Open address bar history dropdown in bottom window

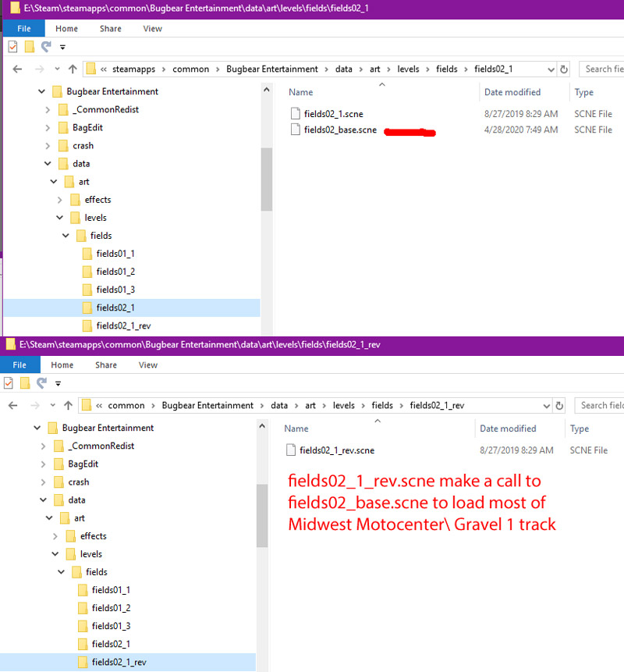click(x=547, y=406)
